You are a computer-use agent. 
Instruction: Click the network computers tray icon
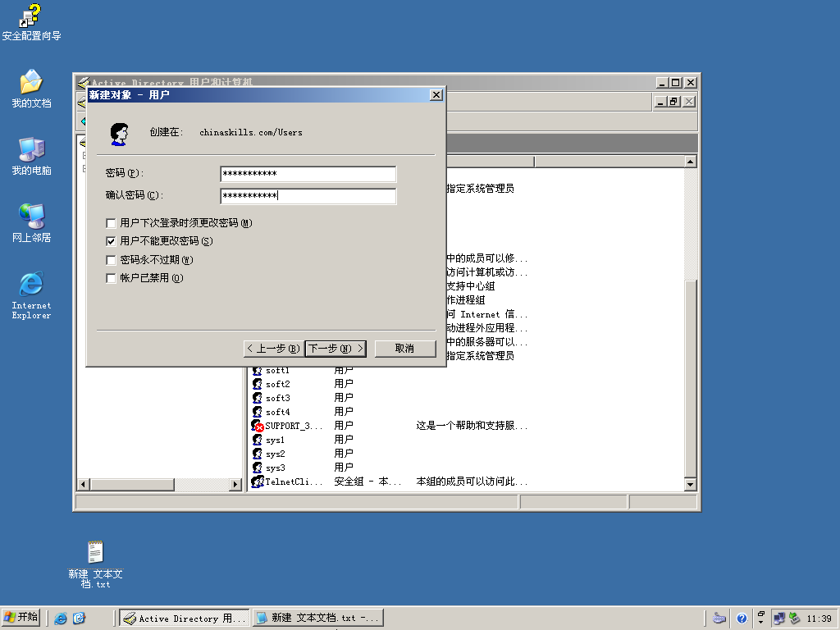pos(779,619)
